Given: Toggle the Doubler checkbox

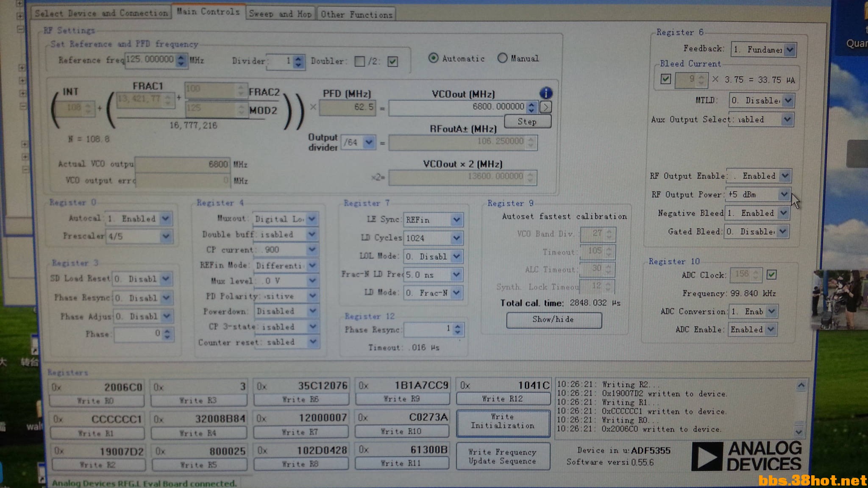Looking at the screenshot, I should (x=359, y=61).
